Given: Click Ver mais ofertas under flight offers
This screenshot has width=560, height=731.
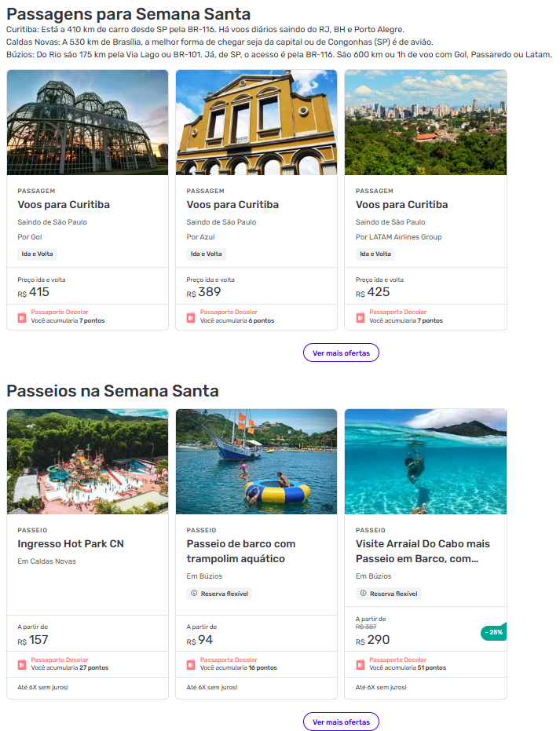Looking at the screenshot, I should (x=341, y=353).
